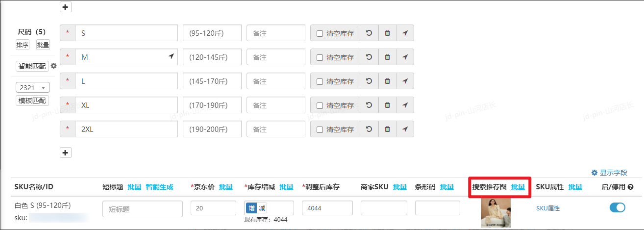Viewport: 644px width, 230px height.
Task: Select 增 in the 库存增减 selector
Action: (251, 208)
